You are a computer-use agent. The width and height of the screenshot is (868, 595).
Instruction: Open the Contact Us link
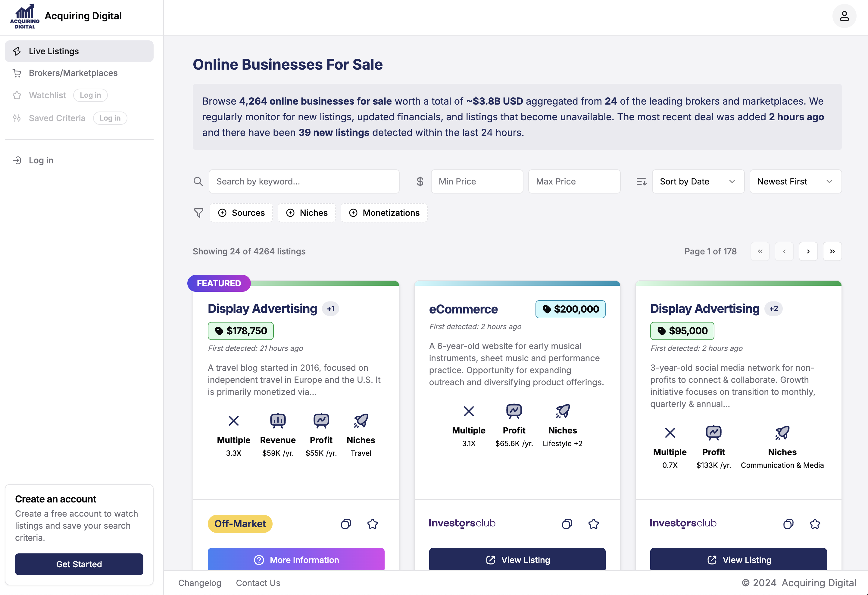tap(258, 583)
